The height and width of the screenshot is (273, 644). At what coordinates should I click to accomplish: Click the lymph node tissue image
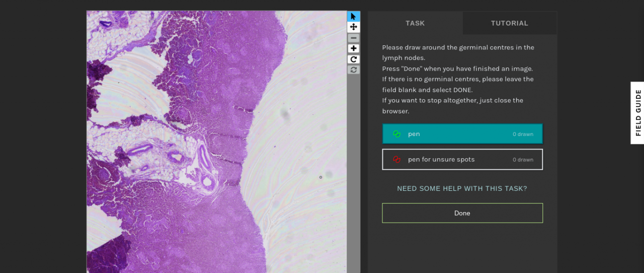tap(217, 142)
